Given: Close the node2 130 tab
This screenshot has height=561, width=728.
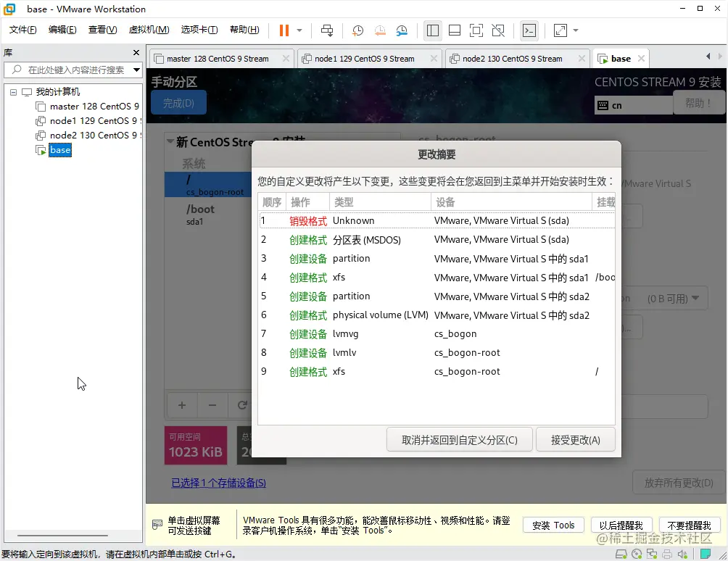Looking at the screenshot, I should [x=582, y=59].
